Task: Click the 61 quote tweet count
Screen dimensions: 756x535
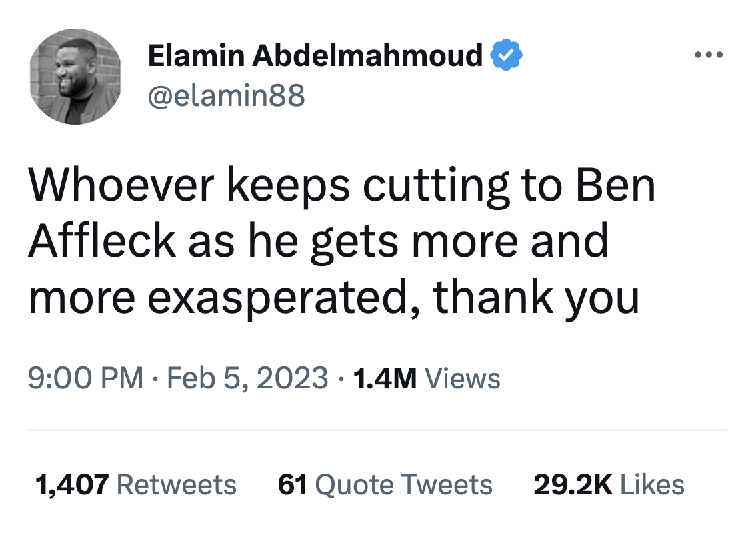Action: (x=292, y=484)
